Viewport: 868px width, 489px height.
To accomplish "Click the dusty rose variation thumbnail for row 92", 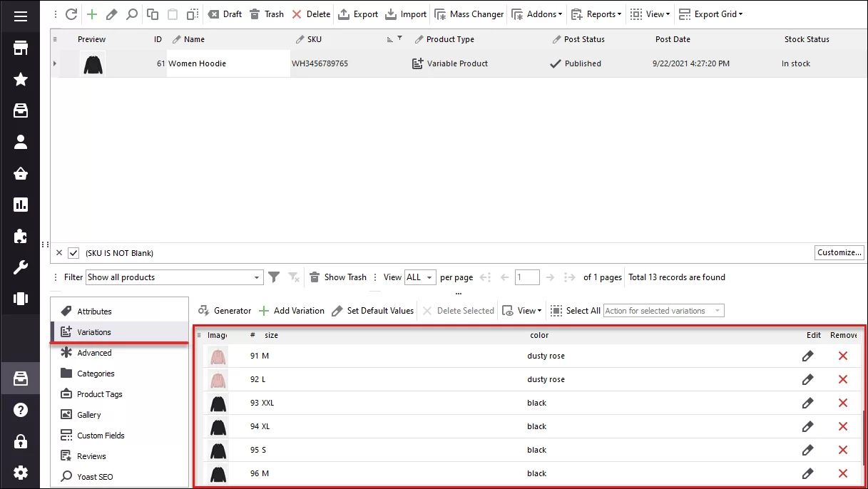I will 218,379.
